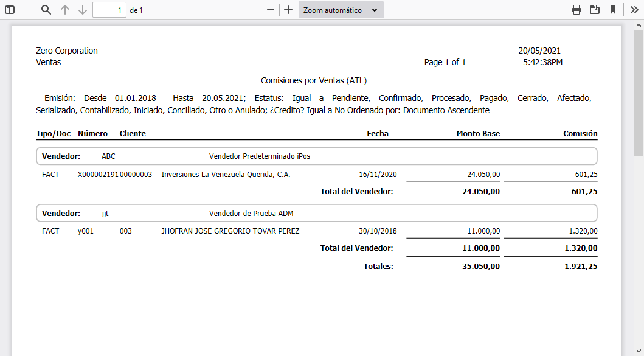Zoom in using the plus icon
644x356 pixels.
point(288,10)
